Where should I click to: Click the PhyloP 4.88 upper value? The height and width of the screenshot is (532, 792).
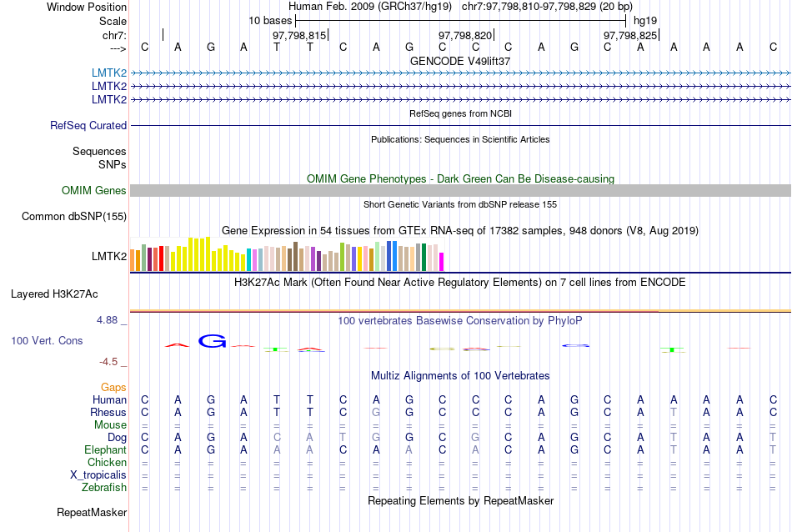point(107,320)
